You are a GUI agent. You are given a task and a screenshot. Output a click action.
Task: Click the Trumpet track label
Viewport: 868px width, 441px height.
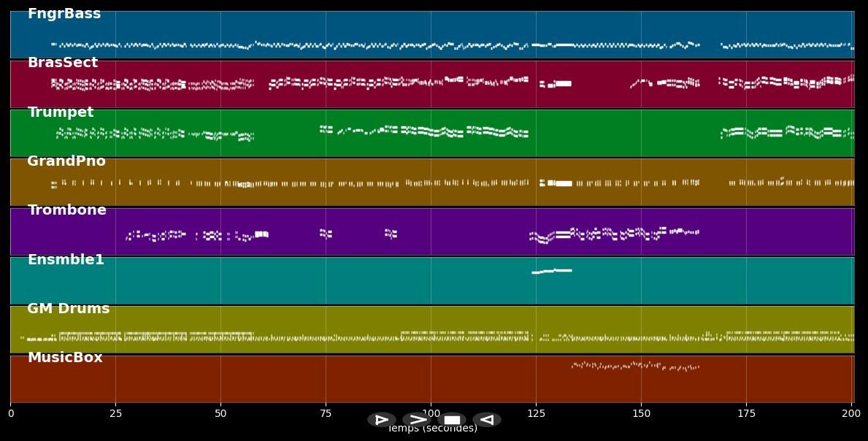(x=61, y=112)
